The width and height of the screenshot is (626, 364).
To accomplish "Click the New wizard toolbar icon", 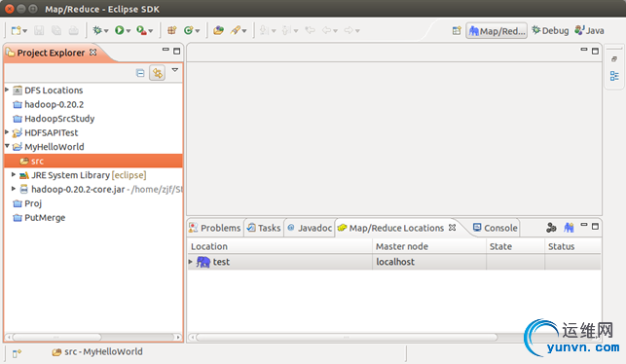I will click(x=16, y=30).
